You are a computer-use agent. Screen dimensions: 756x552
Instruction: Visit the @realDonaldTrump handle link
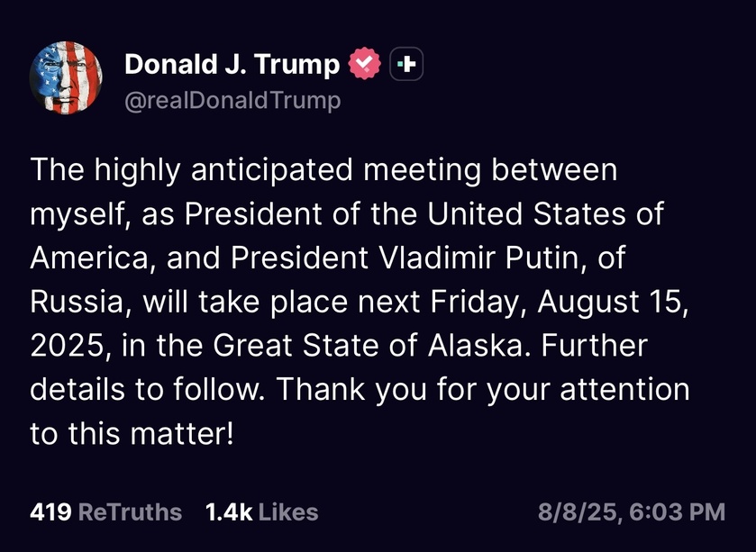coord(232,101)
